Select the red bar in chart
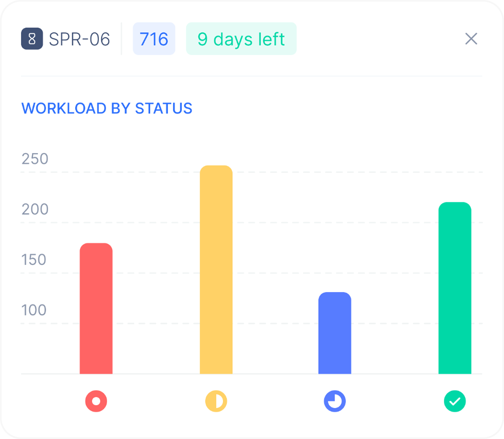 [x=96, y=309]
